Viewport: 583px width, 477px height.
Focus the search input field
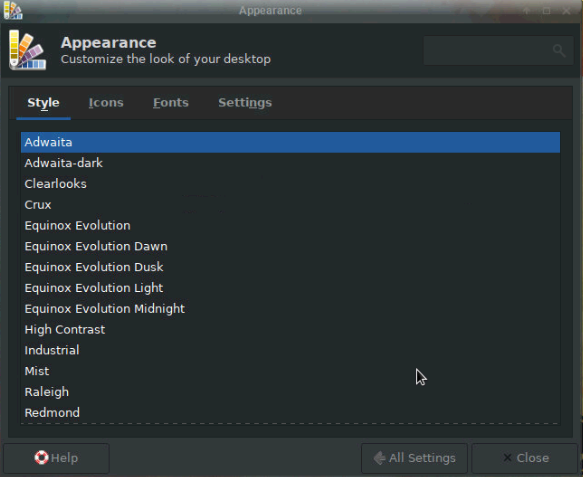498,51
